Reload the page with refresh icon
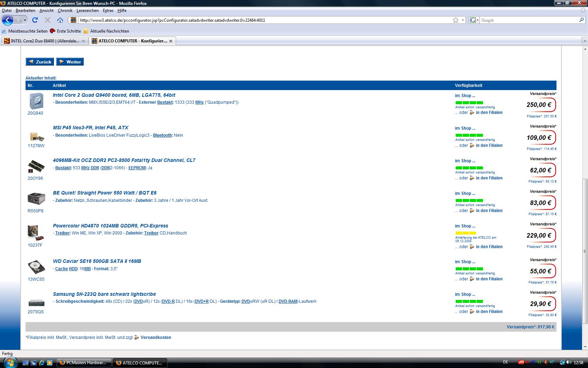The image size is (588, 368). 35,20
